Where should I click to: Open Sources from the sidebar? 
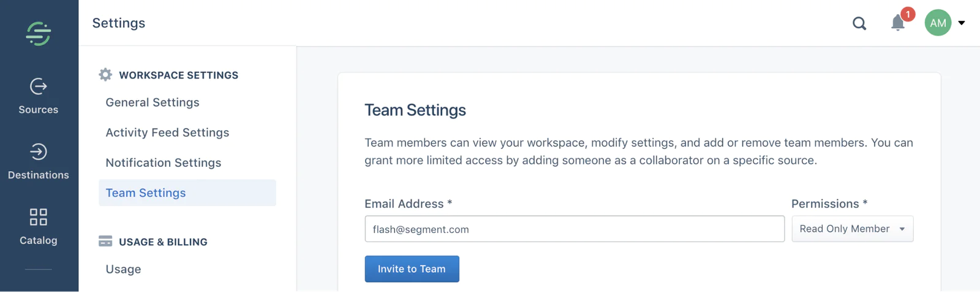(38, 96)
